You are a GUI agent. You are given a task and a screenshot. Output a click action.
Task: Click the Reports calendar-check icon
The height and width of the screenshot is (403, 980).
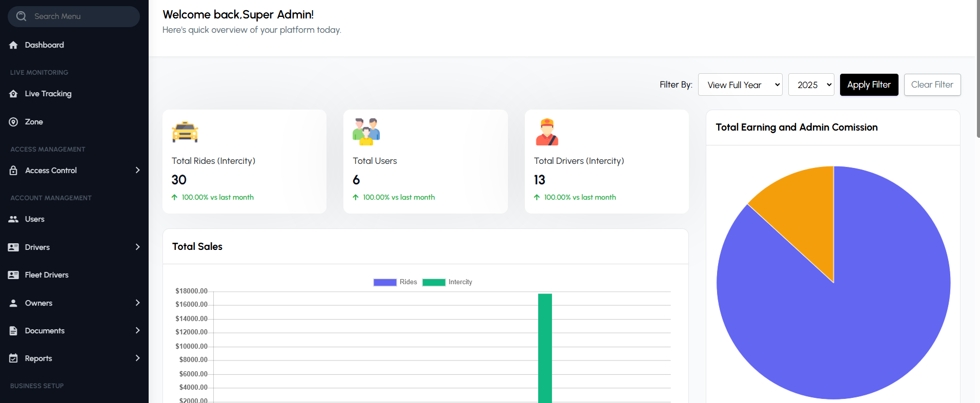[x=13, y=358]
